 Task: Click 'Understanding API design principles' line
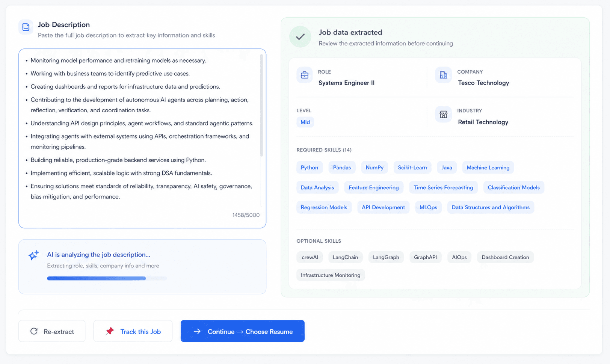tap(142, 123)
